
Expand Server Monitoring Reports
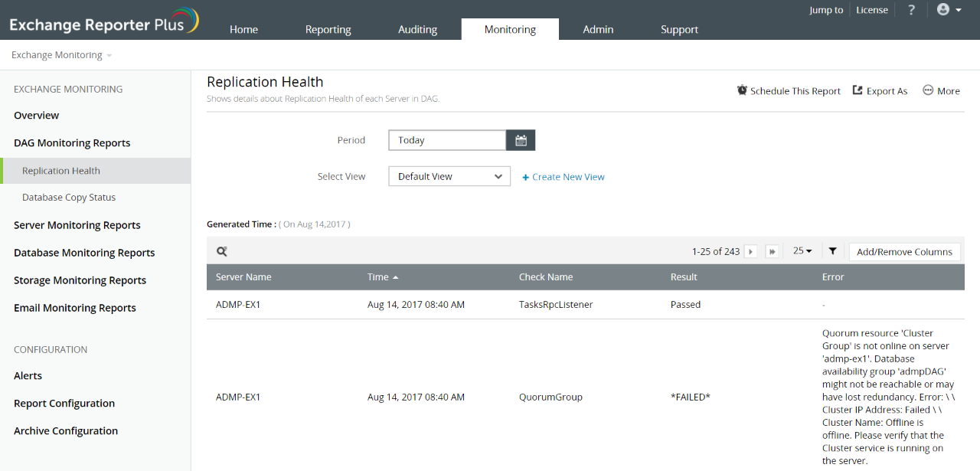[x=77, y=225]
